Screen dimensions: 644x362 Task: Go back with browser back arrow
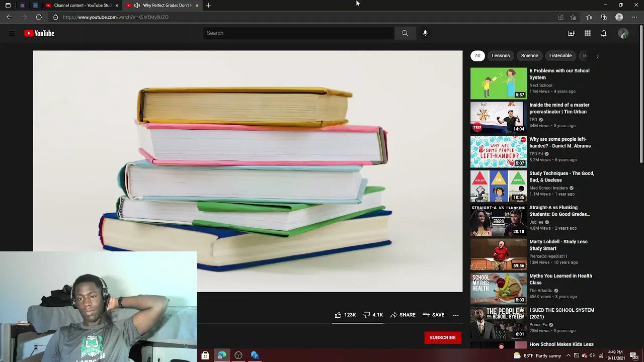[x=9, y=17]
